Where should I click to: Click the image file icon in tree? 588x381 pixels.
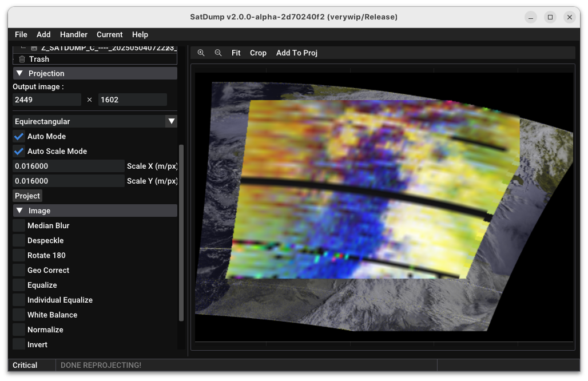coord(34,49)
